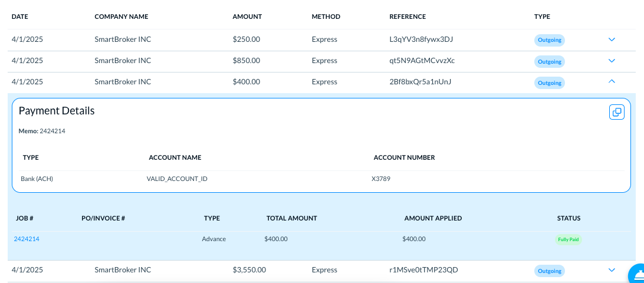The height and width of the screenshot is (283, 644).
Task: Expand the $850.00 payment row chevron
Action: [612, 61]
